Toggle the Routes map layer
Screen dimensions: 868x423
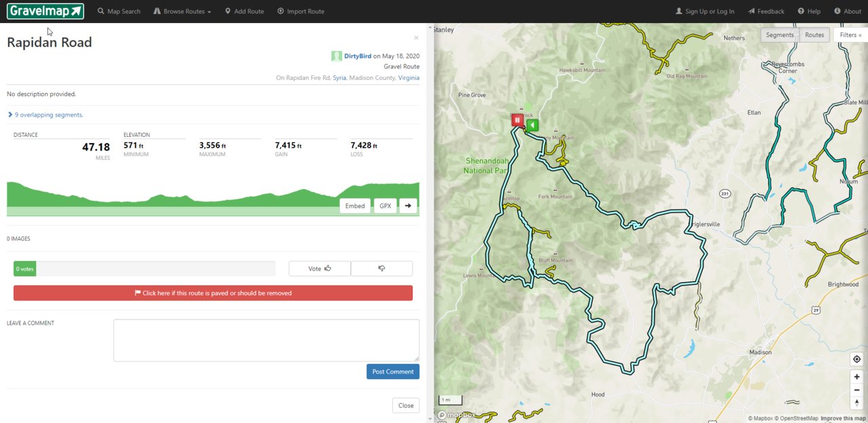(x=814, y=35)
